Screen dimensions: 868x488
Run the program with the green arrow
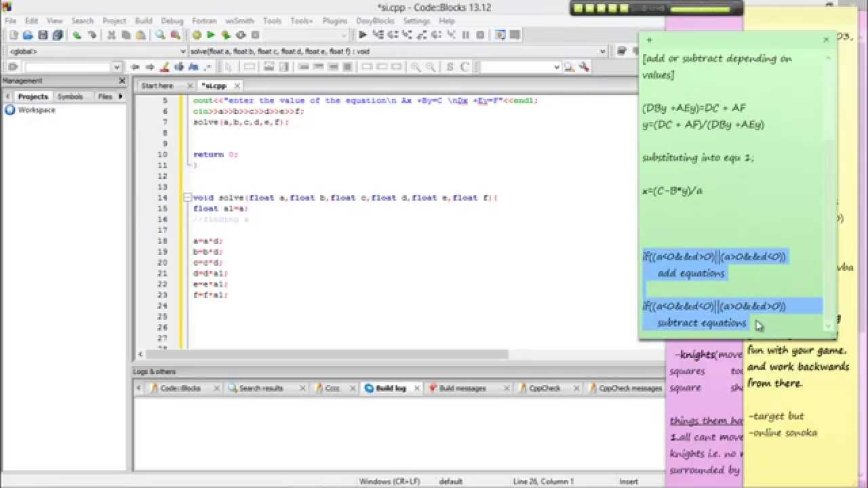coord(211,35)
